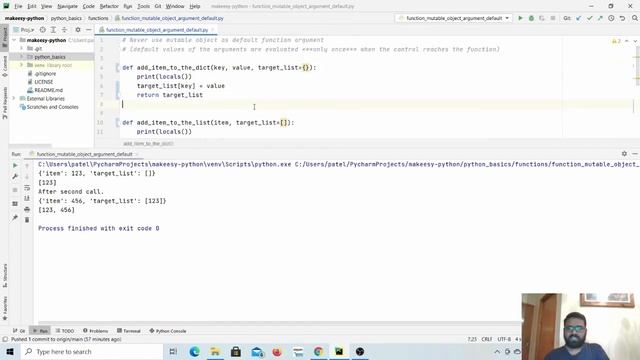640x360 pixels.
Task: Toggle Soft-Wrap icon in Run console
Action: (27, 188)
